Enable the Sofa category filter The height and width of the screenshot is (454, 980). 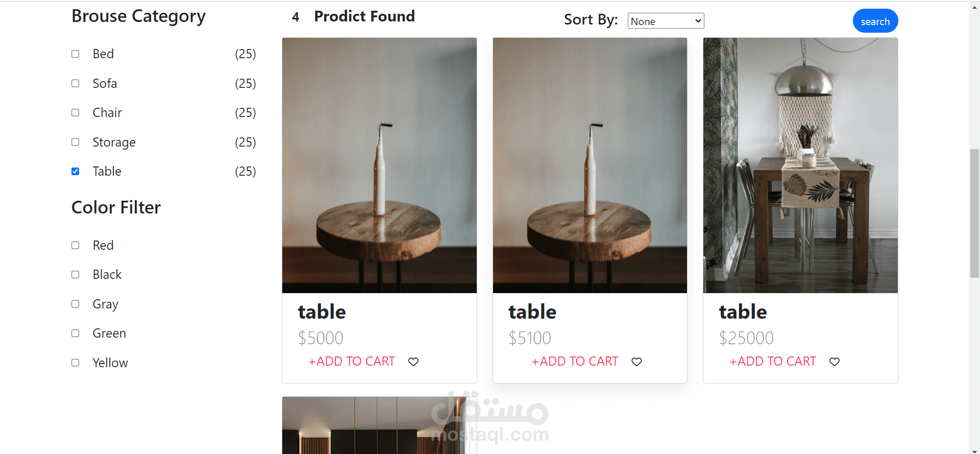[x=76, y=83]
